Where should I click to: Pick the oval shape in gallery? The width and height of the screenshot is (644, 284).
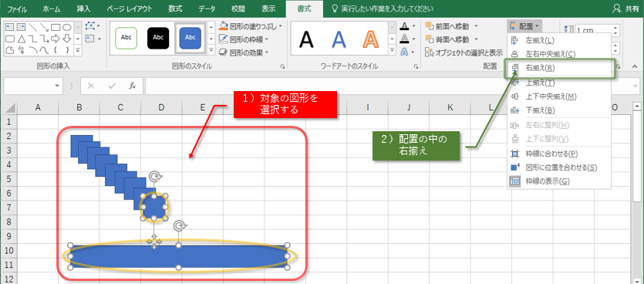tap(66, 27)
